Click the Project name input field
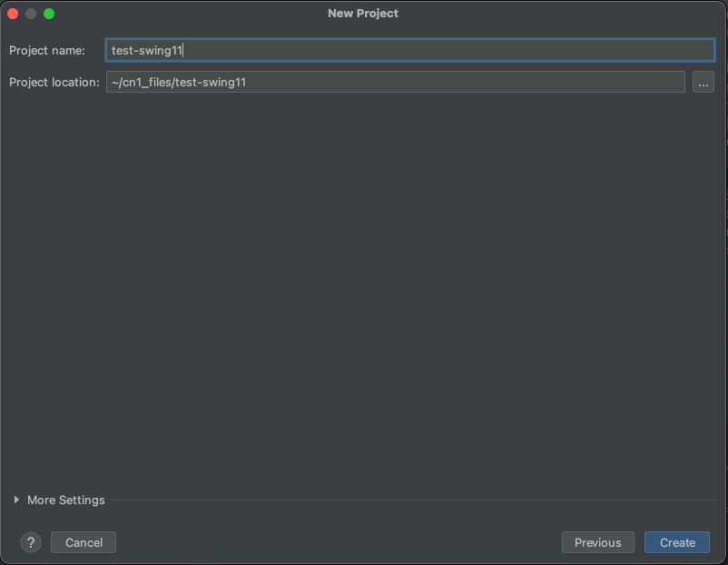 pos(410,50)
